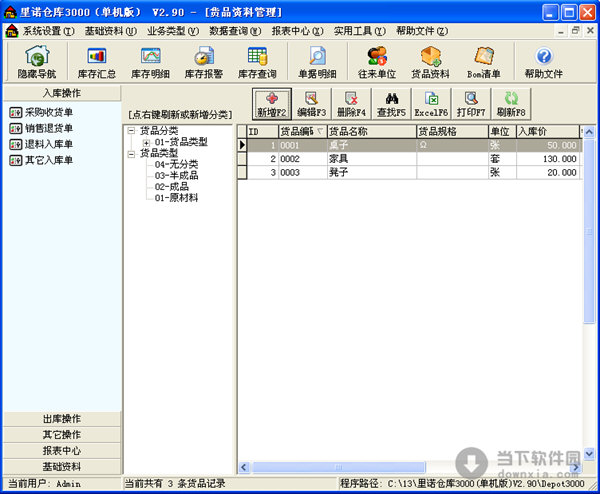Expand the 基础资料 navigation section
Viewport: 600px width, 494px height.
pos(62,467)
